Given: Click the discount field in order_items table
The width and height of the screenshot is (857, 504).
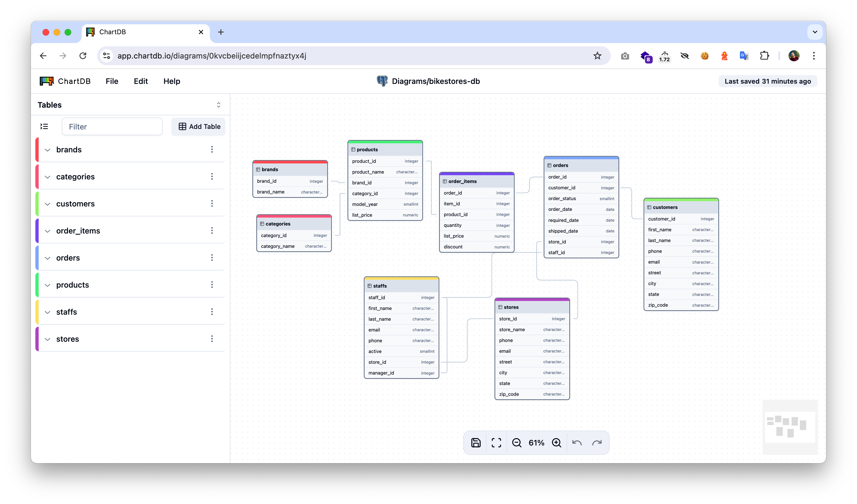Looking at the screenshot, I should pyautogui.click(x=477, y=246).
